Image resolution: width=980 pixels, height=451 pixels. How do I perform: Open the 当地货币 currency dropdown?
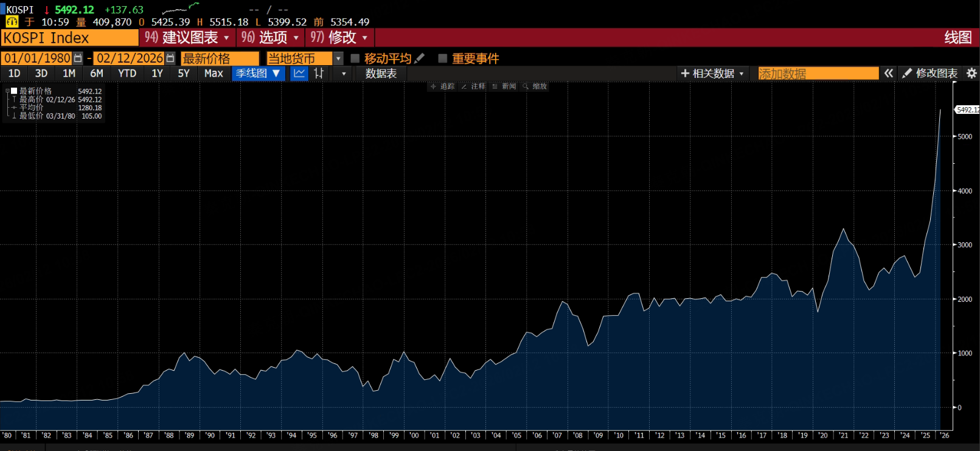click(338, 58)
